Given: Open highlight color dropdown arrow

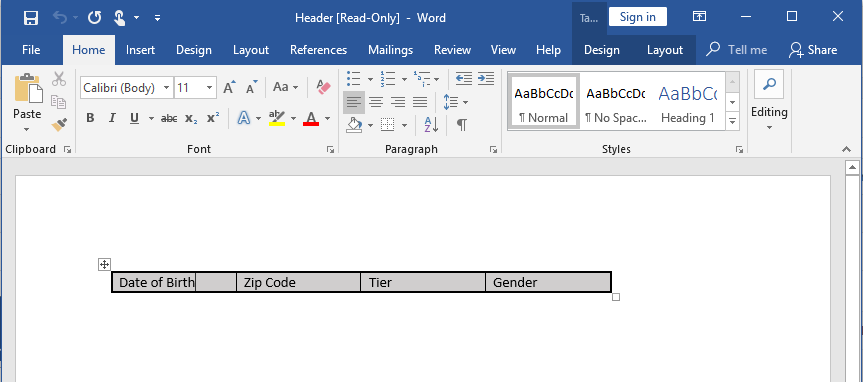Looking at the screenshot, I should (293, 118).
